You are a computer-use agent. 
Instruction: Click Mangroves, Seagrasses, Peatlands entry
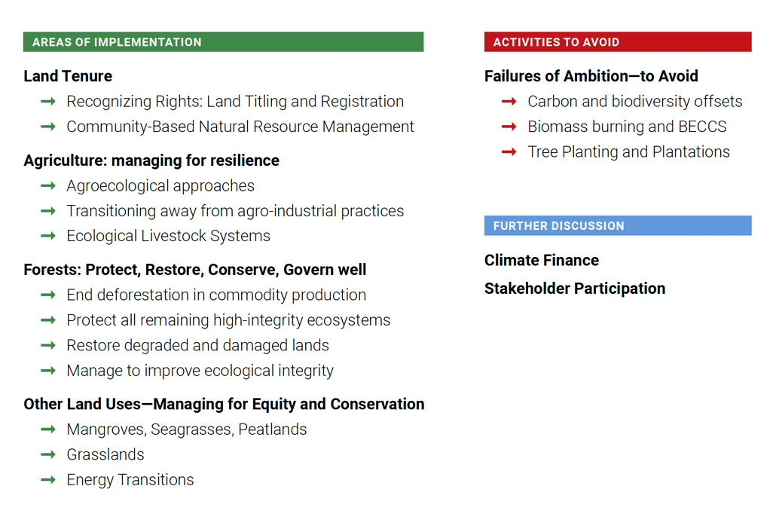(x=186, y=430)
